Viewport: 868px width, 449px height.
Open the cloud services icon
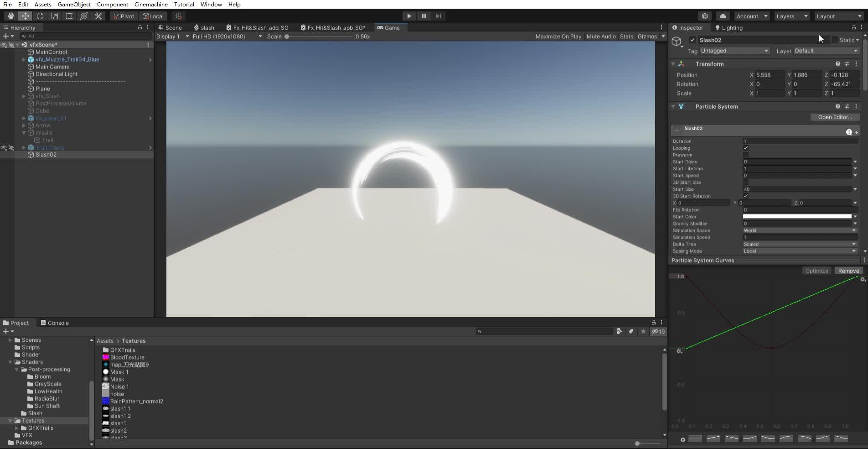723,16
